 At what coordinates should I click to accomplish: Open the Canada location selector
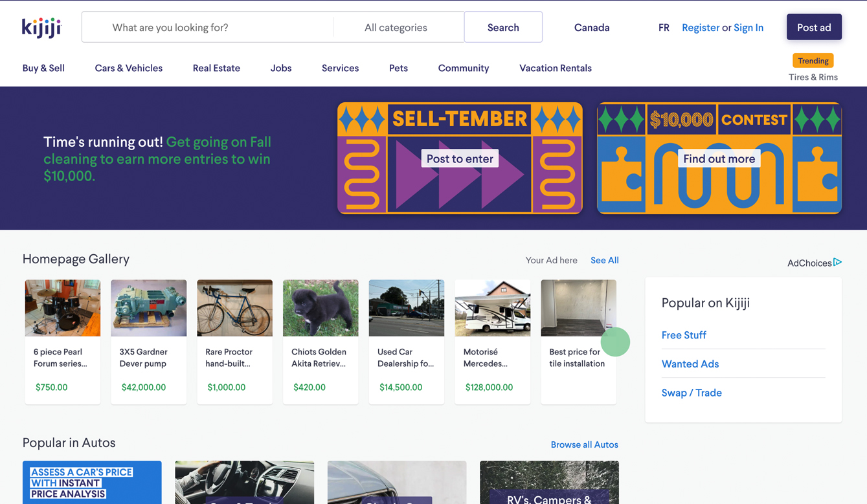(591, 27)
